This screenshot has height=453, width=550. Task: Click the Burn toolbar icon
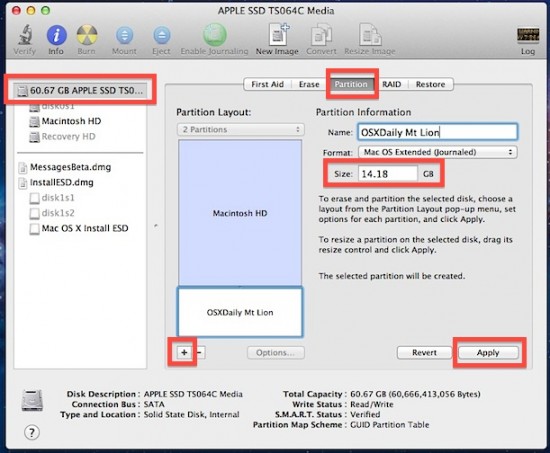[87, 35]
